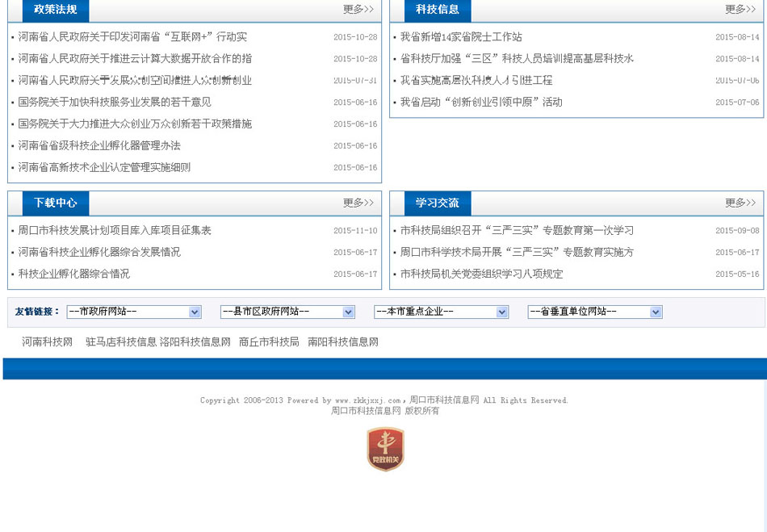Visit the 南阳科技信息网 link
The height and width of the screenshot is (532, 767).
coord(343,341)
